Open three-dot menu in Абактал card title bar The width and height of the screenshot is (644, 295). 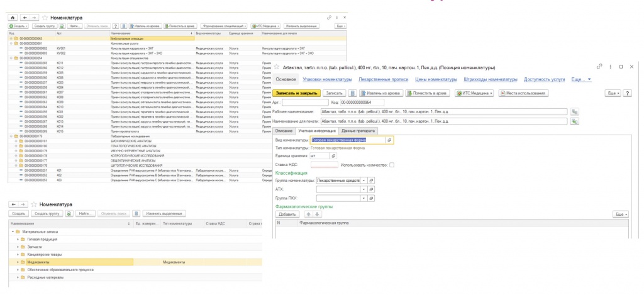point(611,67)
